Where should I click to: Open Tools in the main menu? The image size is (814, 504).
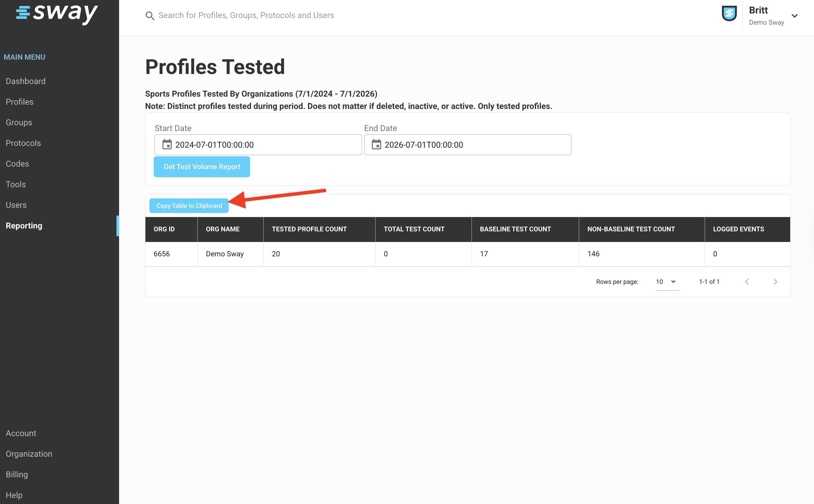pyautogui.click(x=16, y=184)
